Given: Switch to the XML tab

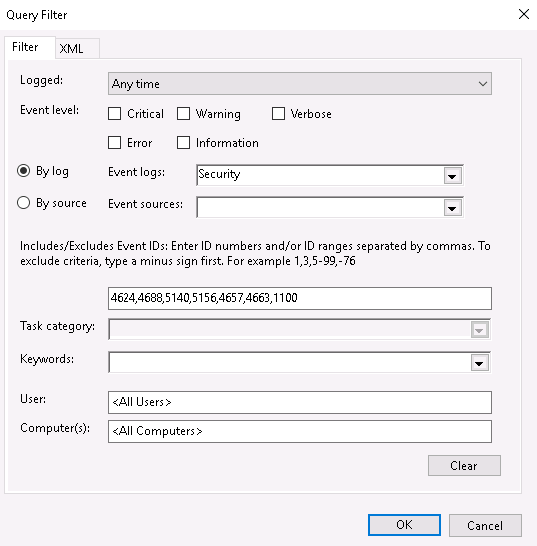Looking at the screenshot, I should click(x=77, y=48).
